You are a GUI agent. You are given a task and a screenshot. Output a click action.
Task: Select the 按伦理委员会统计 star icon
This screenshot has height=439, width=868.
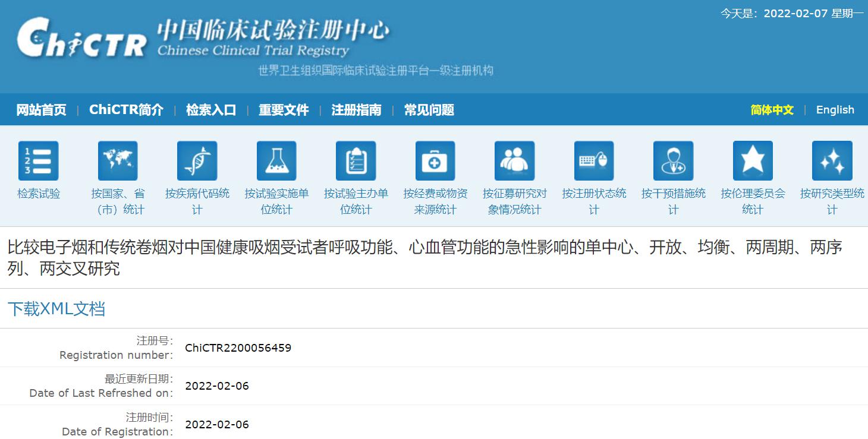(x=752, y=160)
